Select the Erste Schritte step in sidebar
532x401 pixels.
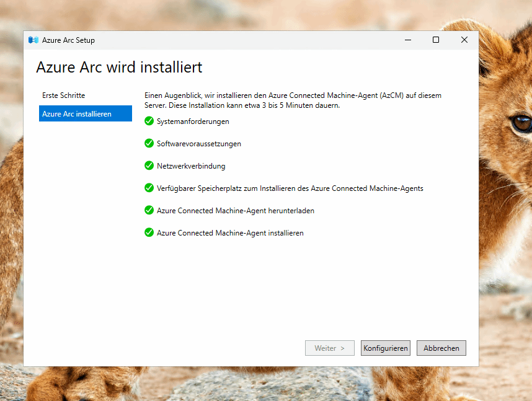[64, 95]
